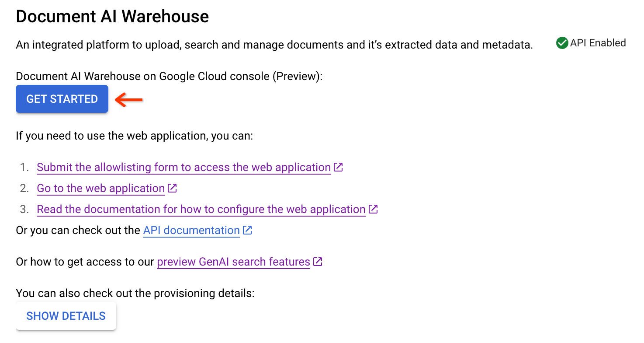Click the green API Enabled checkmark icon
This screenshot has height=343, width=644.
(562, 43)
